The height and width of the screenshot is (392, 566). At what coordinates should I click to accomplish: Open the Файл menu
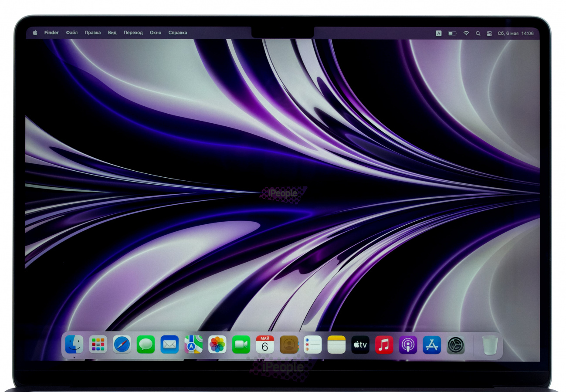click(72, 33)
